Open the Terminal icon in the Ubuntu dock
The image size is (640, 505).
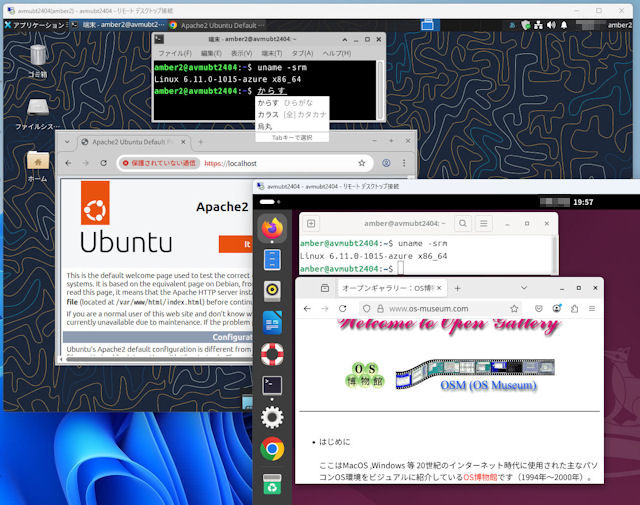tap(272, 385)
